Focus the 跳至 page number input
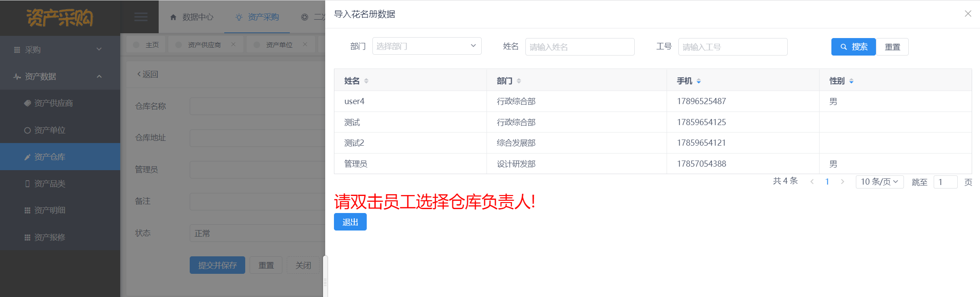Image resolution: width=980 pixels, height=297 pixels. pos(945,182)
